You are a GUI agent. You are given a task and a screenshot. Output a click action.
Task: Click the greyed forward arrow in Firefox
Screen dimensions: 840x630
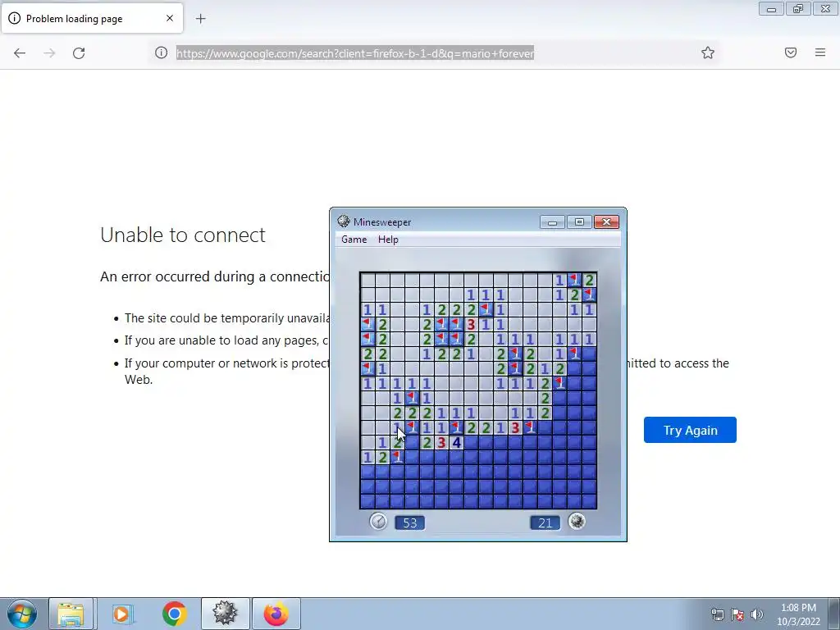tap(49, 53)
